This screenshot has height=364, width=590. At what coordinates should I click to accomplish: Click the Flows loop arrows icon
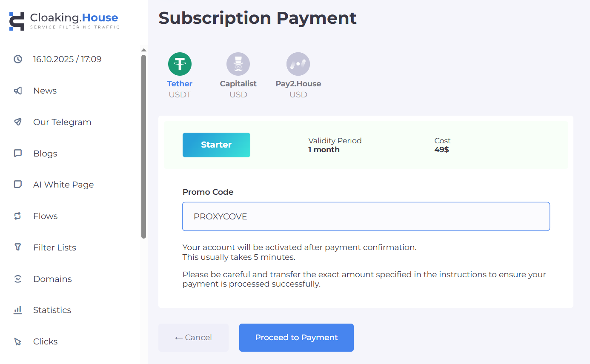coord(18,216)
